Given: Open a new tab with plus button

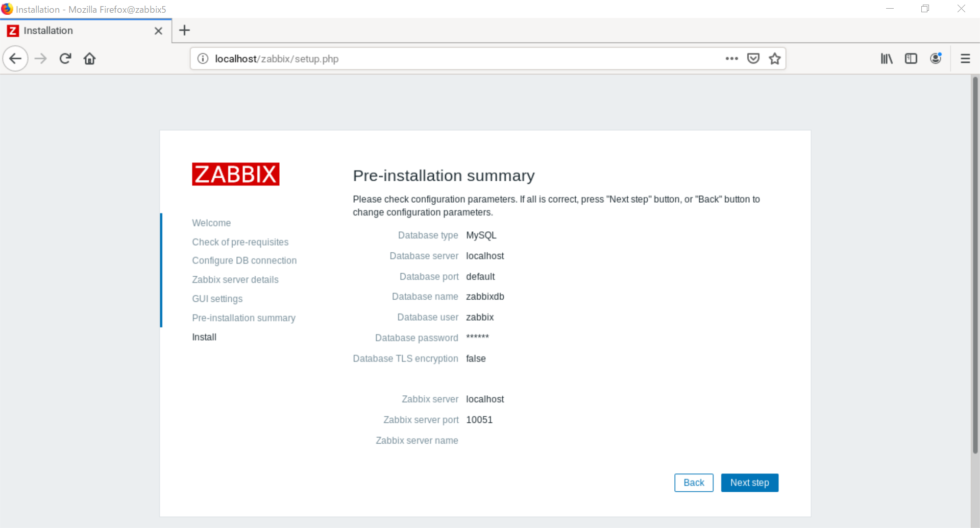Looking at the screenshot, I should 184,31.
